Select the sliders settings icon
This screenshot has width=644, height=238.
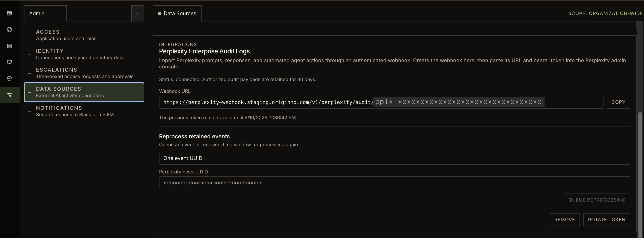[x=9, y=95]
